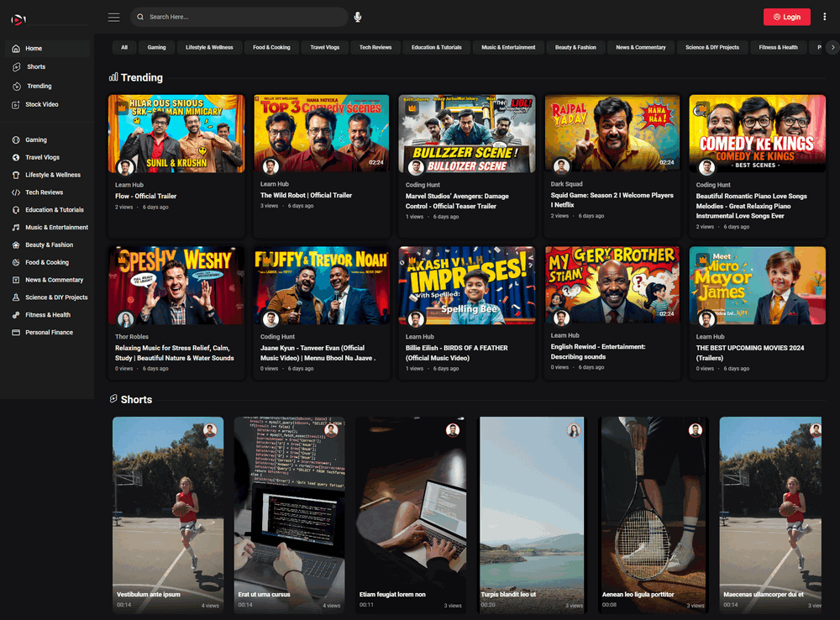Select the All category chip
This screenshot has width=840, height=620.
[124, 48]
